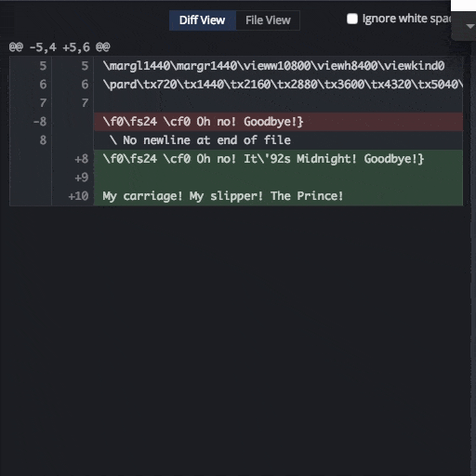
Task: Click new line number 6 in gutter
Action: 85,85
